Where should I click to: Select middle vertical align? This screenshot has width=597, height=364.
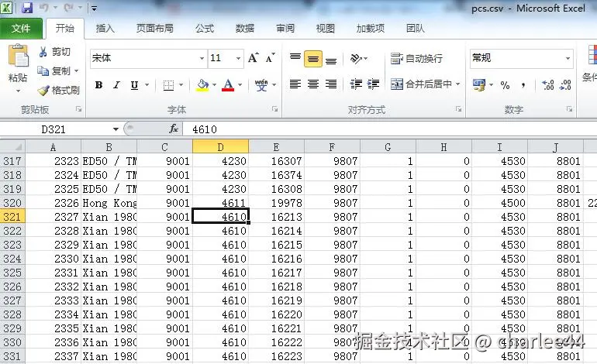[x=313, y=59]
